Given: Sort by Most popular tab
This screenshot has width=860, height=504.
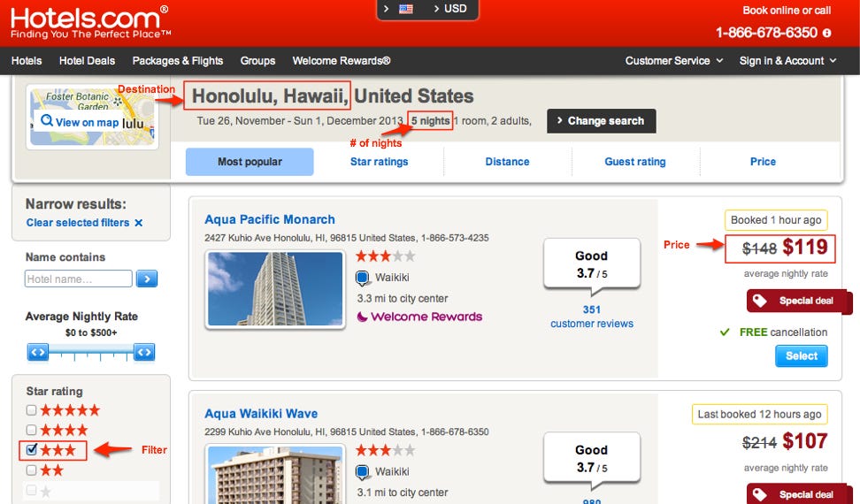Looking at the screenshot, I should 250,162.
